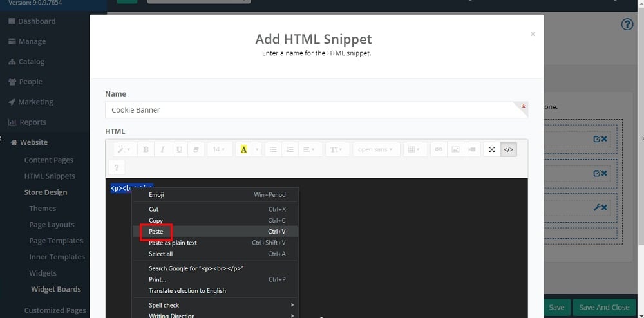Click the Catalog sitemap icon
The height and width of the screenshot is (318, 644).
[12, 62]
